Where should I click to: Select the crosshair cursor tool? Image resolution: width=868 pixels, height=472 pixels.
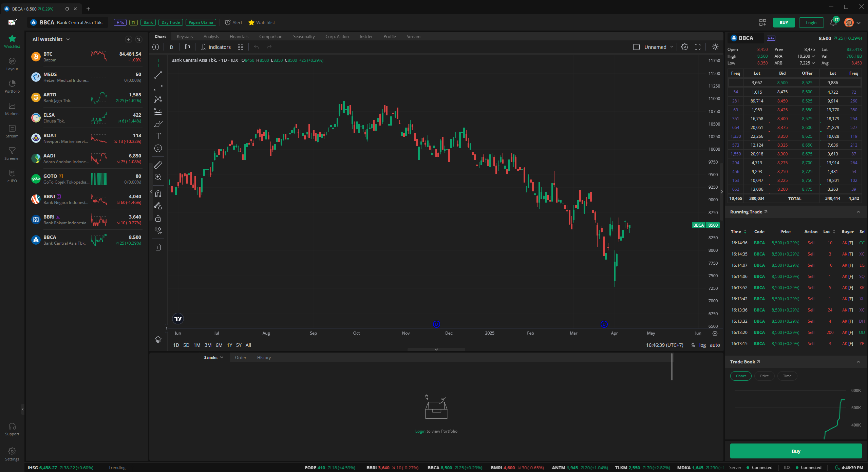pyautogui.click(x=158, y=63)
